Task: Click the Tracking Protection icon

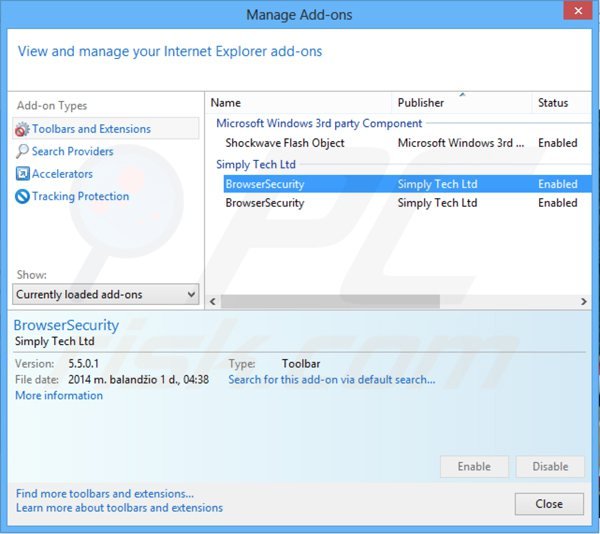Action: click(22, 197)
